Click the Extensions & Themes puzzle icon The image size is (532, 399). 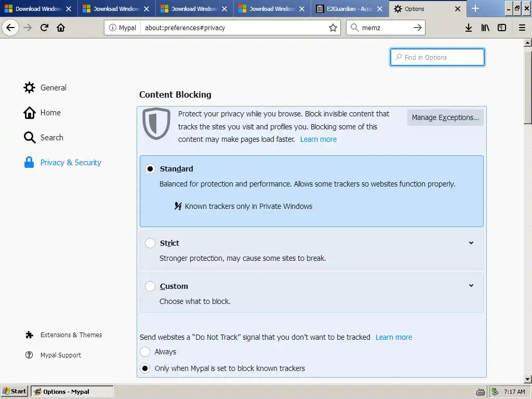[x=29, y=335]
